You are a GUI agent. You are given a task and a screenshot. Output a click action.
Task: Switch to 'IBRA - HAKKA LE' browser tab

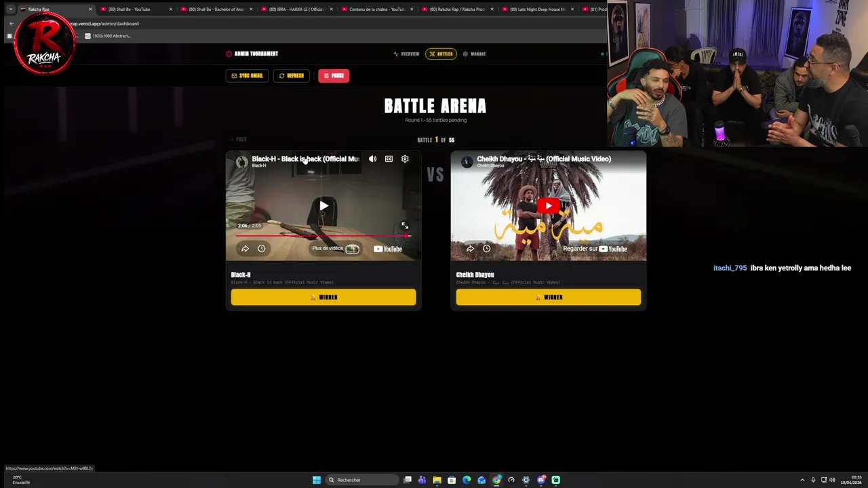[296, 9]
